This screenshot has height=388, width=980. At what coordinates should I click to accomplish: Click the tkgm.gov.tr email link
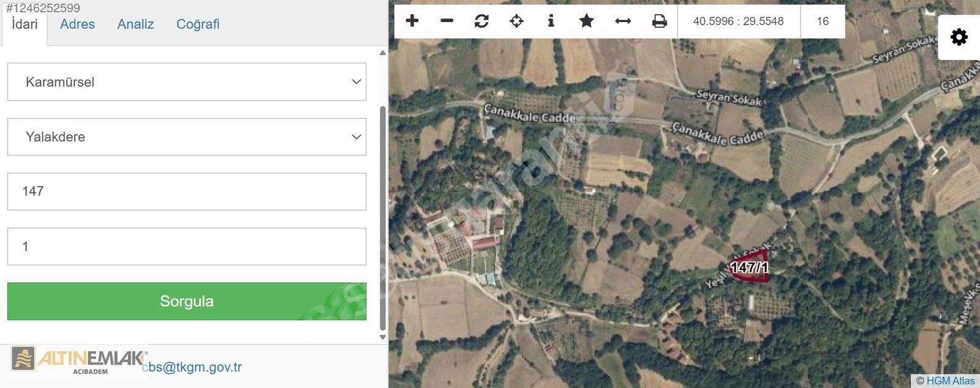click(193, 367)
